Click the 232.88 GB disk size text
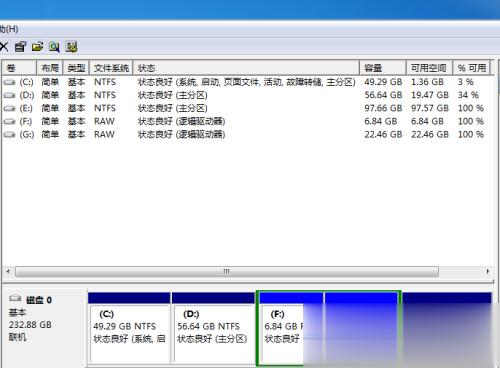Image resolution: width=500 pixels, height=368 pixels. click(30, 325)
